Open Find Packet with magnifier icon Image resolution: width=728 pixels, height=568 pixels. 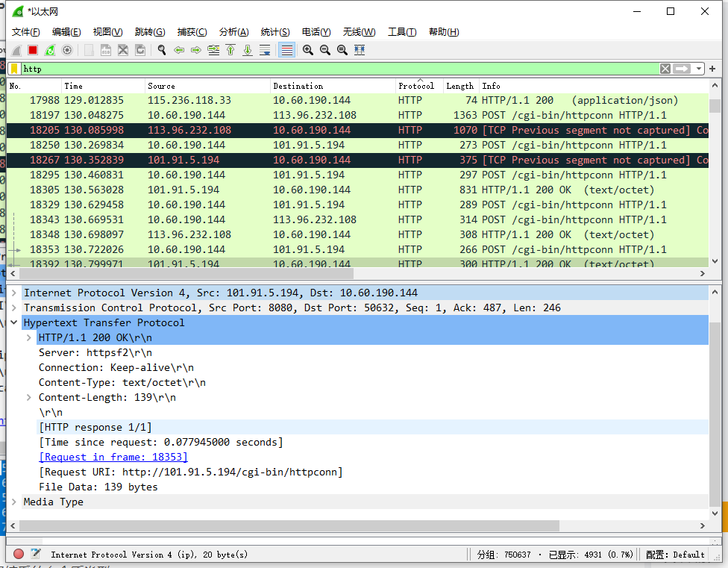coord(162,50)
